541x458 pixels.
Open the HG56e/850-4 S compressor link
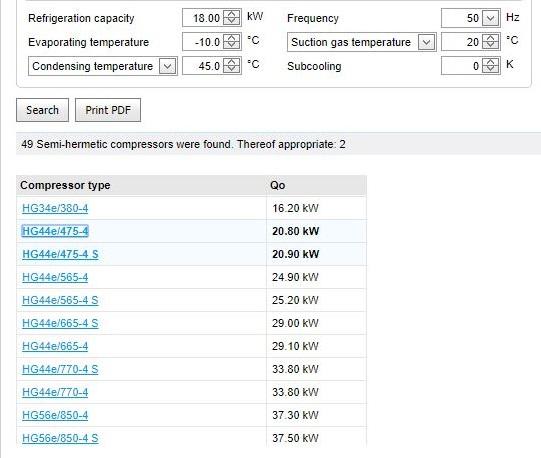click(x=60, y=438)
